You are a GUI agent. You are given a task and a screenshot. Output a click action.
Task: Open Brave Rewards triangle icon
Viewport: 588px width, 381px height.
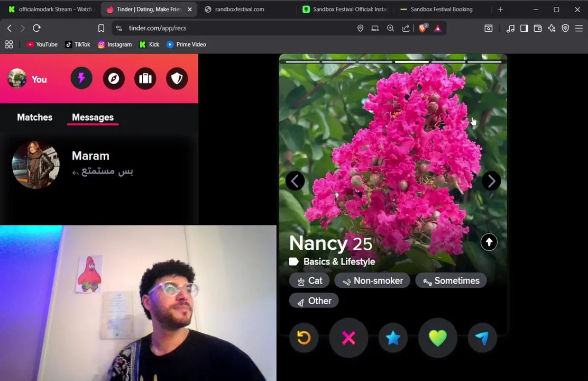(438, 28)
